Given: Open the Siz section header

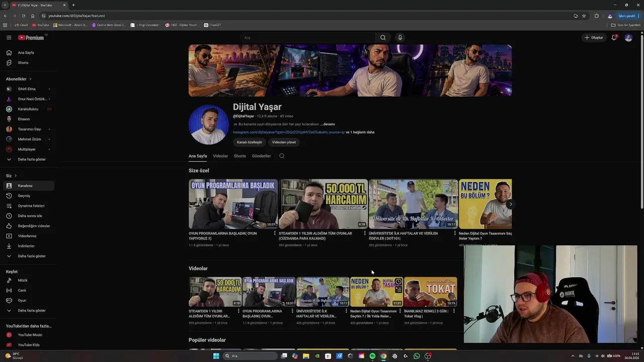Looking at the screenshot, I should coord(11,175).
